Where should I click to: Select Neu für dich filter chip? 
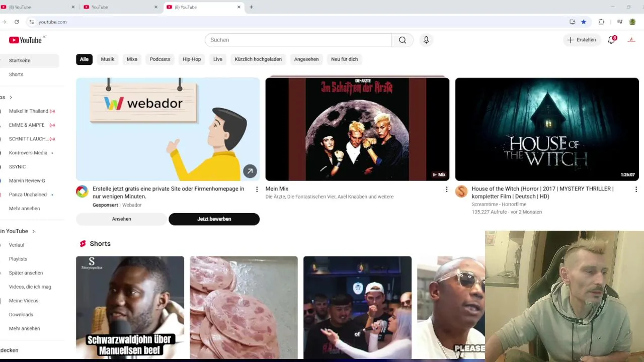point(344,59)
